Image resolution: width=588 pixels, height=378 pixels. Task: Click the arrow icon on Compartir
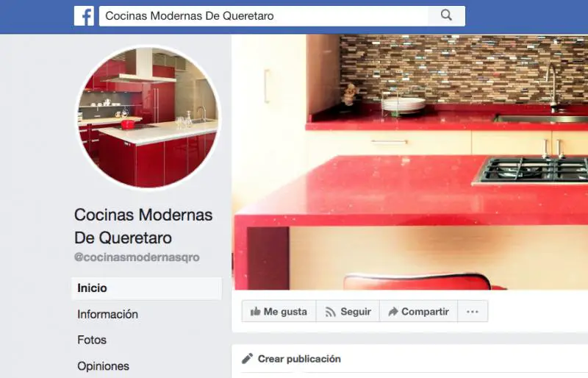pos(393,312)
